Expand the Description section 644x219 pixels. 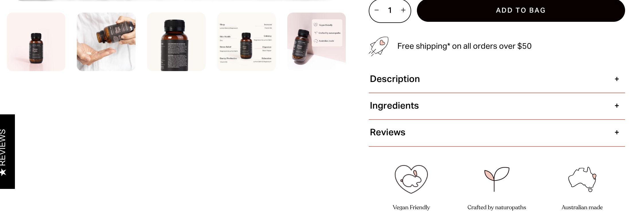point(497,79)
